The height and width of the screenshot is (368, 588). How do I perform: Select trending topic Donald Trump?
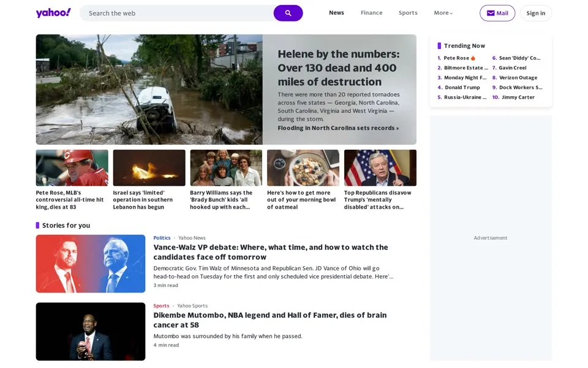click(462, 87)
